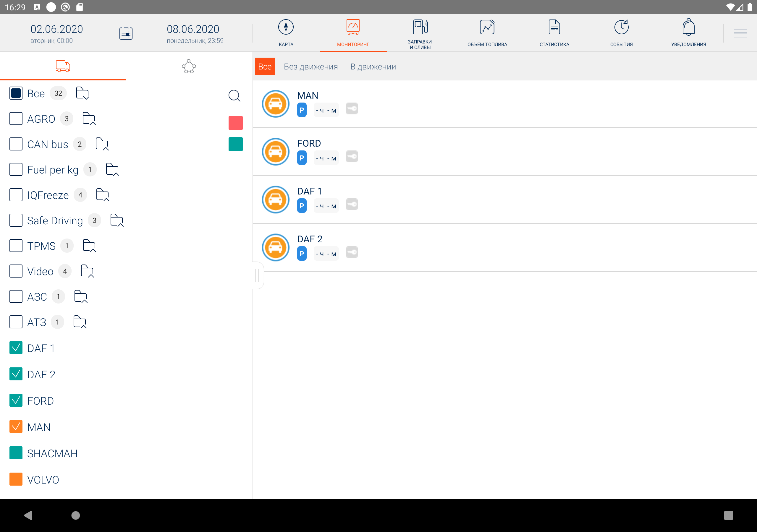Click the FORD ignition key icon

[352, 156]
